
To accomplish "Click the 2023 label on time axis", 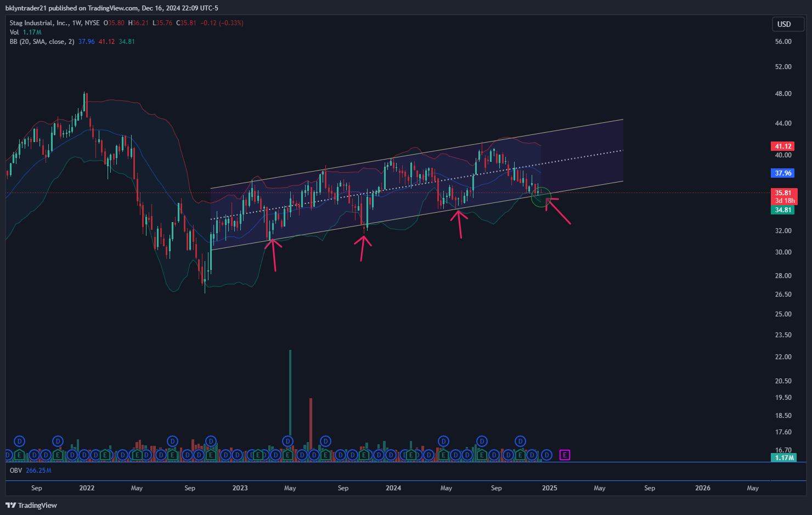I will pyautogui.click(x=240, y=488).
